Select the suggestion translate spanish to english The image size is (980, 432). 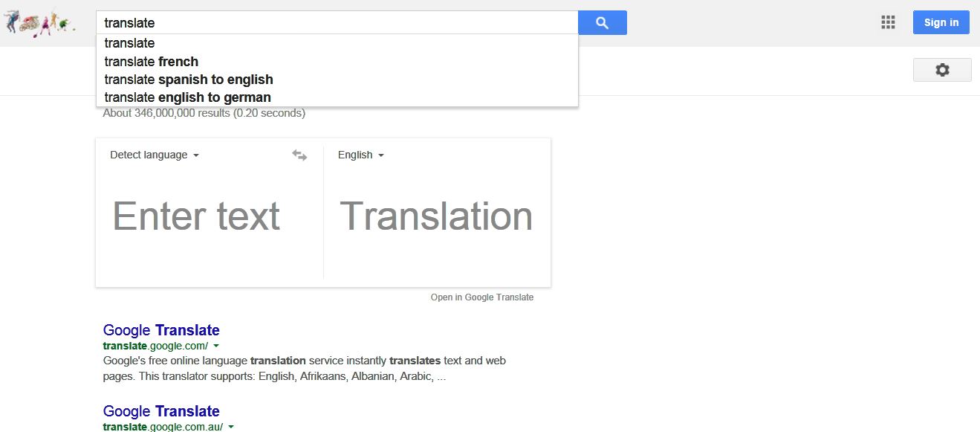click(x=189, y=80)
